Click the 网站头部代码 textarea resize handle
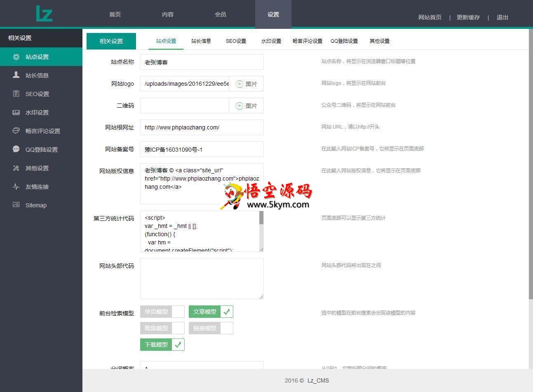 click(261, 297)
